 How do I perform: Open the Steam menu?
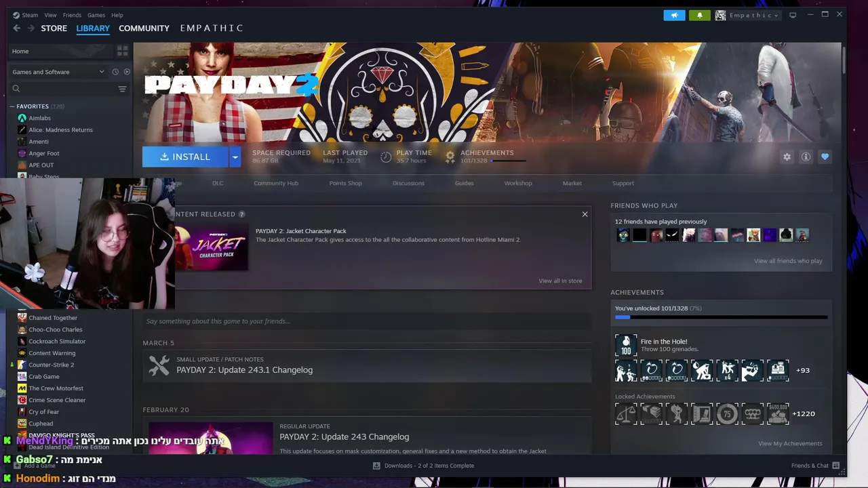30,15
